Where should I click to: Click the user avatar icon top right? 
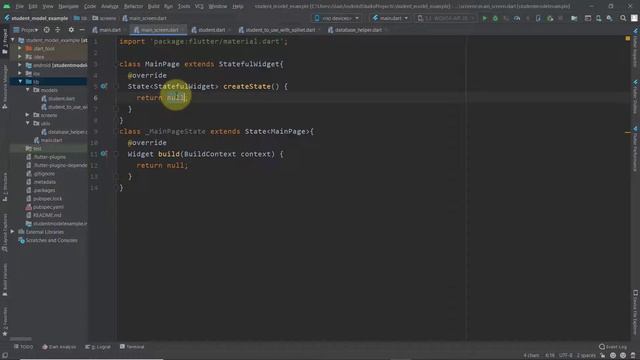(x=634, y=18)
